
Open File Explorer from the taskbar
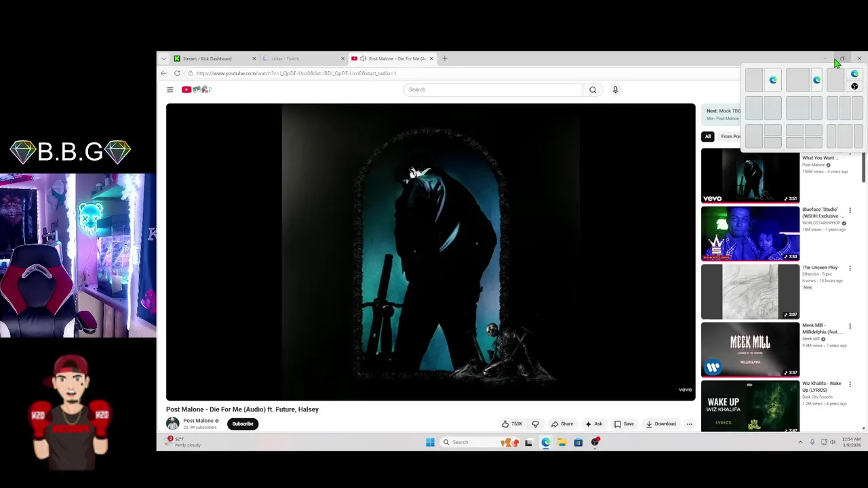pos(562,442)
